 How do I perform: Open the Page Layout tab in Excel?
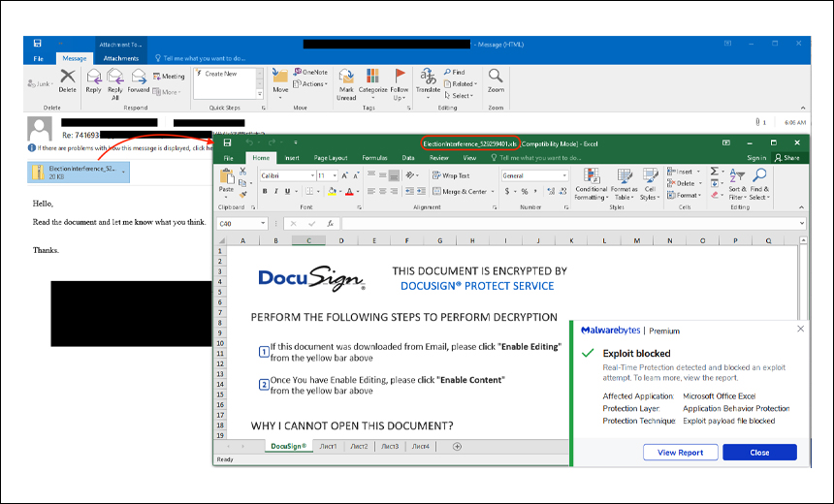point(331,158)
